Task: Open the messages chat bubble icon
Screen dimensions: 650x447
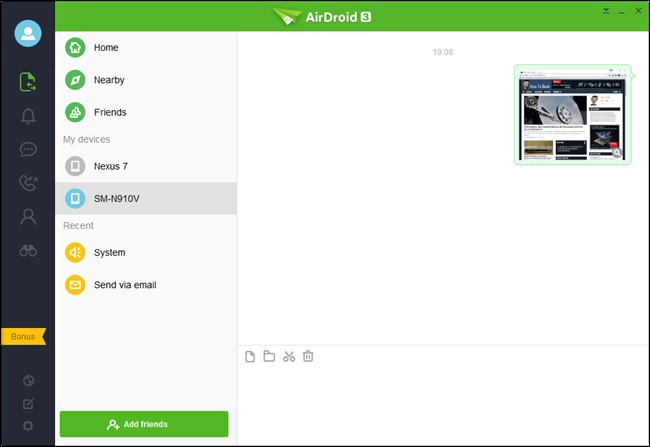Action: 28,149
